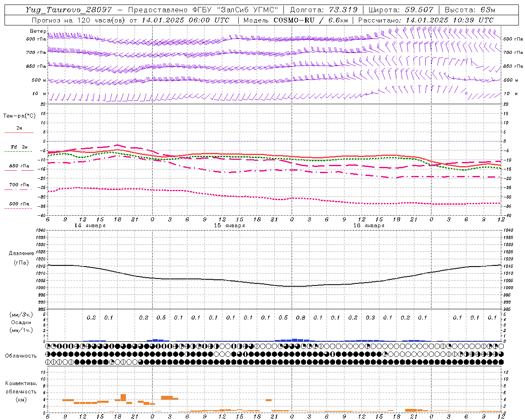Click the Широта: 59.507 header field

click(401, 10)
